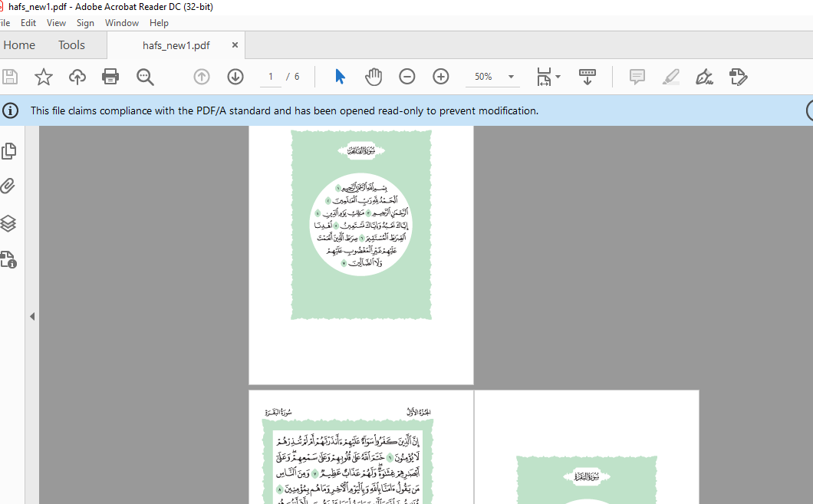Select the Highlight text tool
Viewport: 813px width, 504px height.
coord(671,77)
